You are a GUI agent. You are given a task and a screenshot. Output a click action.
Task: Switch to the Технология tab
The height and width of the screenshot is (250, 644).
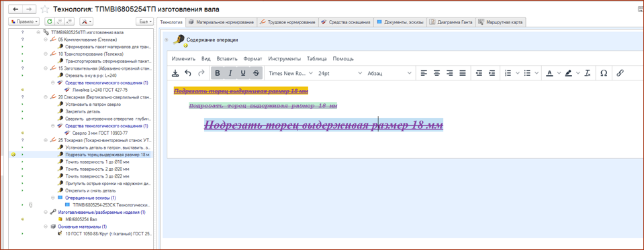coord(171,22)
